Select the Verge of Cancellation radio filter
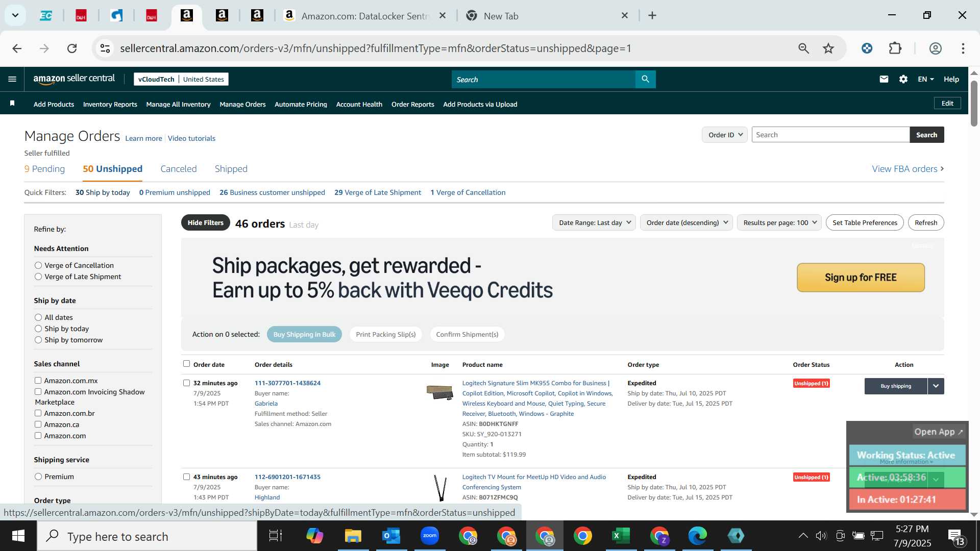Screen dimensions: 980x551 [38, 265]
